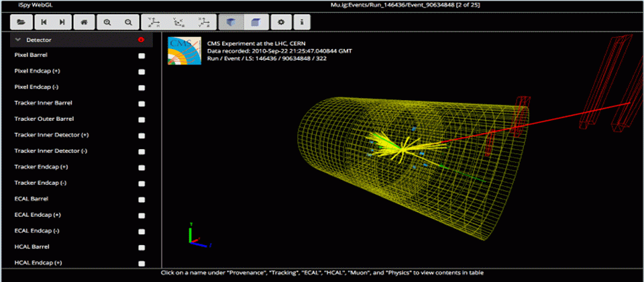644x282 pixels.
Task: Enable the ECAL Barrel checkbox
Action: click(x=142, y=200)
